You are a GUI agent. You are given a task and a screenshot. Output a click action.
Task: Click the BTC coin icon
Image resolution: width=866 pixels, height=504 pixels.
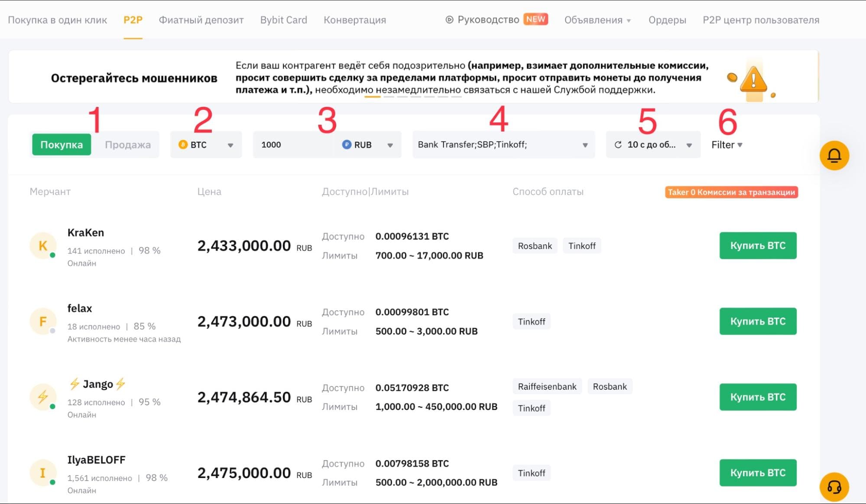tap(183, 145)
